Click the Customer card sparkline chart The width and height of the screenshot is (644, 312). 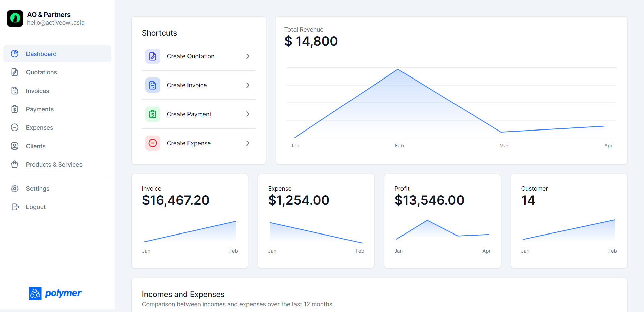(569, 230)
